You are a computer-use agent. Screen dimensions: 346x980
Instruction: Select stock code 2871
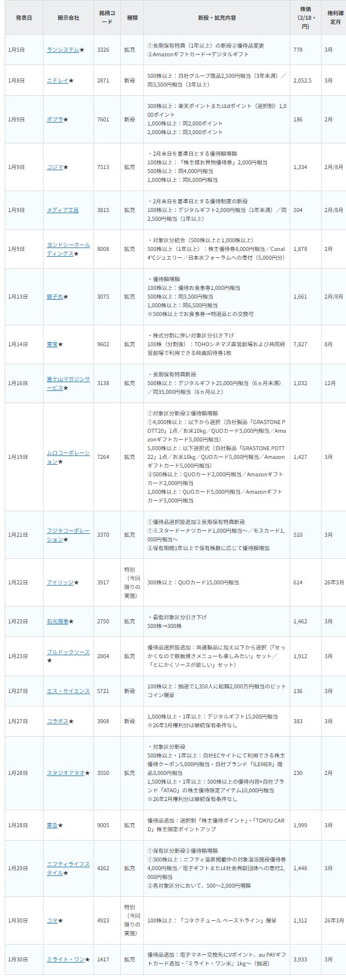point(103,81)
